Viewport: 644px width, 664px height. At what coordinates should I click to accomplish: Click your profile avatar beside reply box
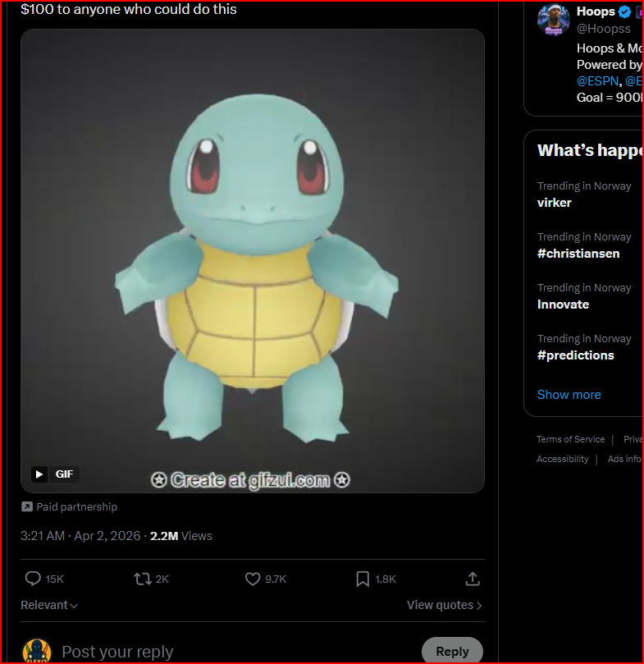[x=37, y=652]
